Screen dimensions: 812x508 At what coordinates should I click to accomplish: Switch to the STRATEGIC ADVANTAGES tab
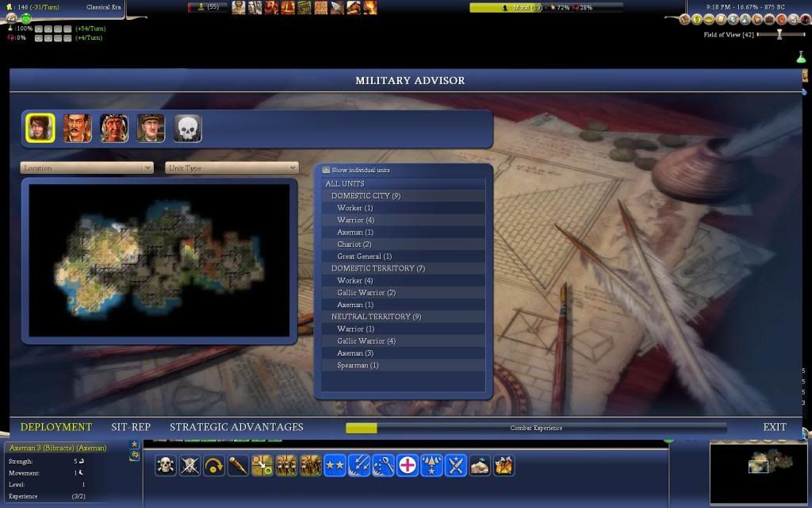coord(236,427)
